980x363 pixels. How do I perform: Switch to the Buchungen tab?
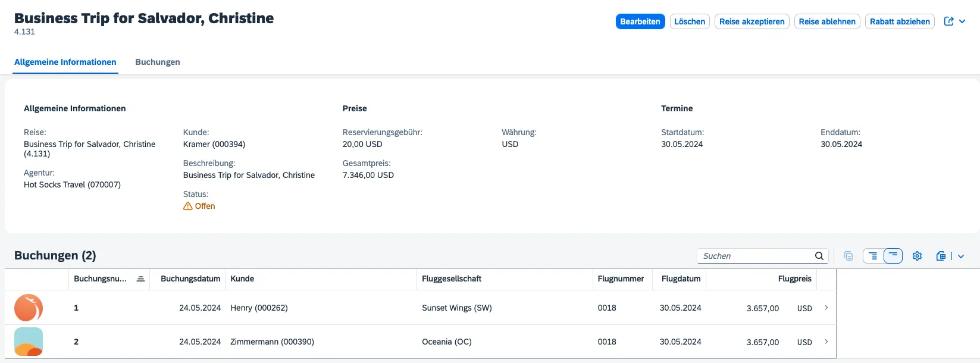pyautogui.click(x=158, y=62)
